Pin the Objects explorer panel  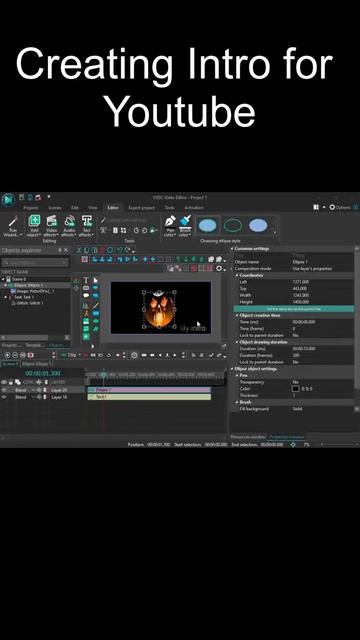(x=60, y=250)
